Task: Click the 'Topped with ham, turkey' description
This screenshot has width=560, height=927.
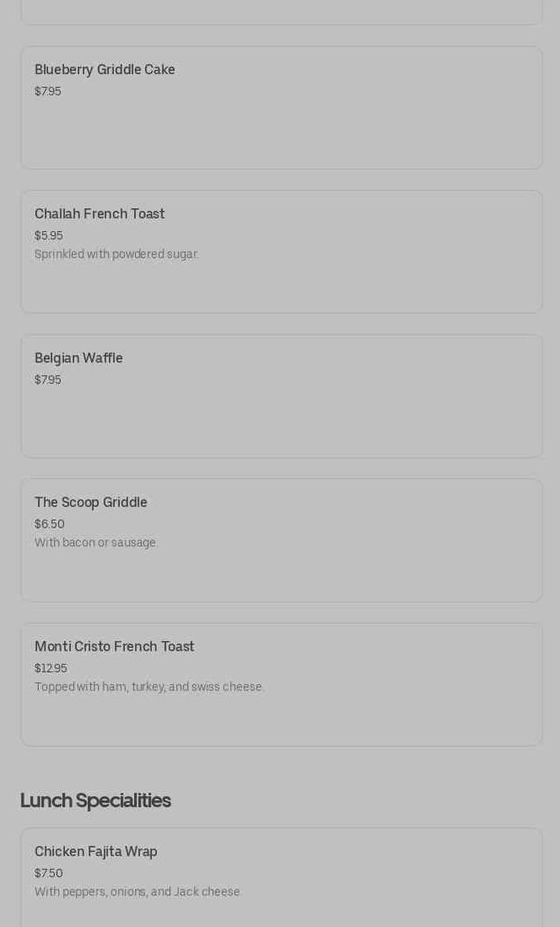Action: pyautogui.click(x=149, y=687)
